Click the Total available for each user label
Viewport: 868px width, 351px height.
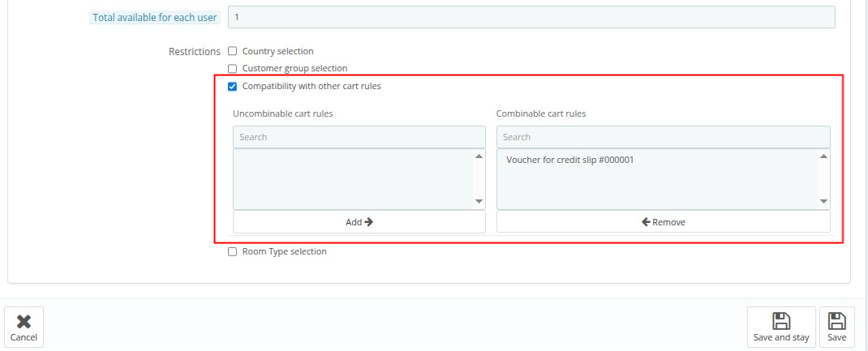click(x=154, y=17)
